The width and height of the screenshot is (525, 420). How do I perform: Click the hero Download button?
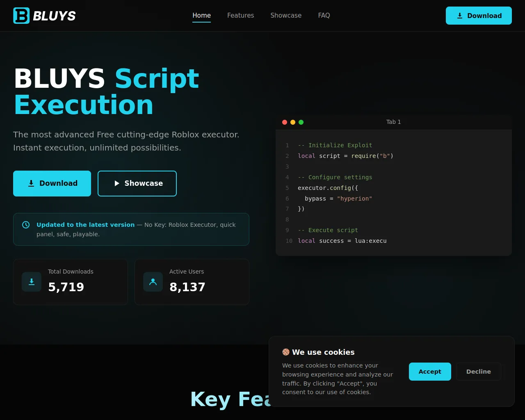coord(52,183)
